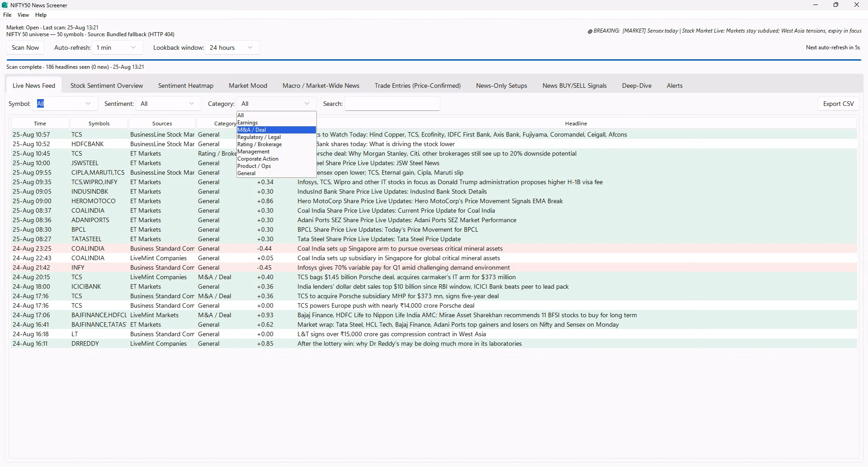Select 'Market wrap: Tata Steel, HCL Tech' headline
The image size is (868, 467).
pos(458,324)
